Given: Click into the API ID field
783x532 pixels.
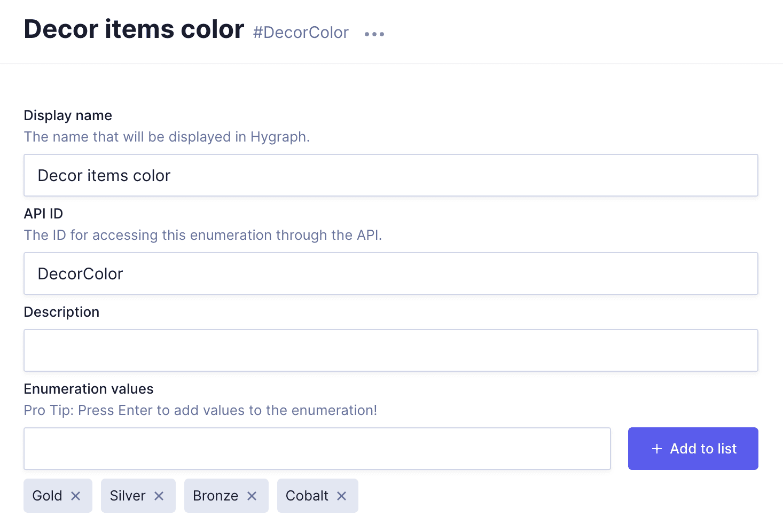Looking at the screenshot, I should (x=390, y=273).
